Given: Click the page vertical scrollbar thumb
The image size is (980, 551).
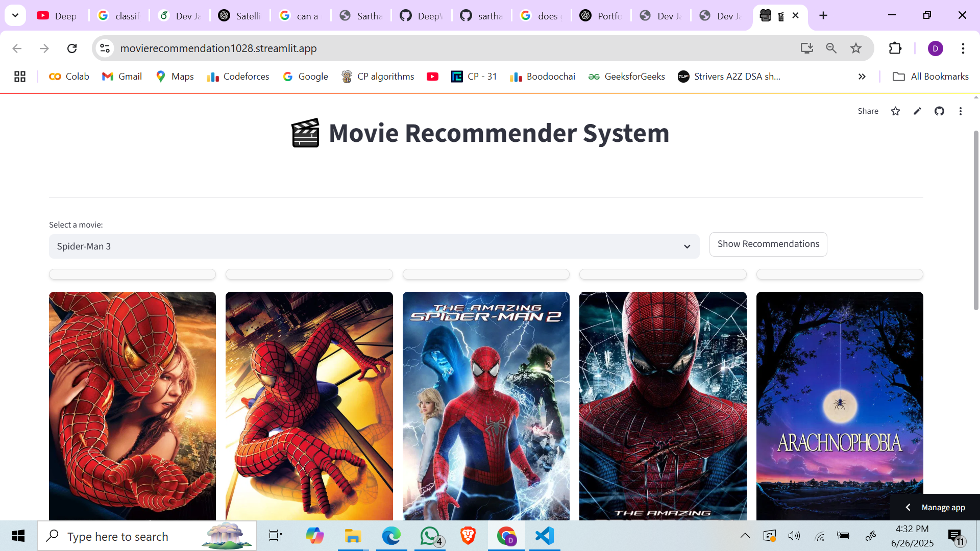Looking at the screenshot, I should coord(976,219).
